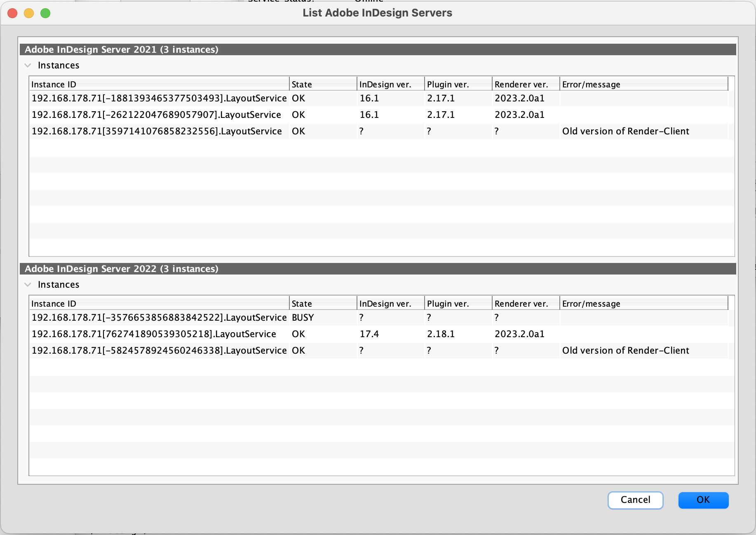This screenshot has width=756, height=535.
Task: Click Renderer ver. header in 2022 table
Action: point(526,304)
